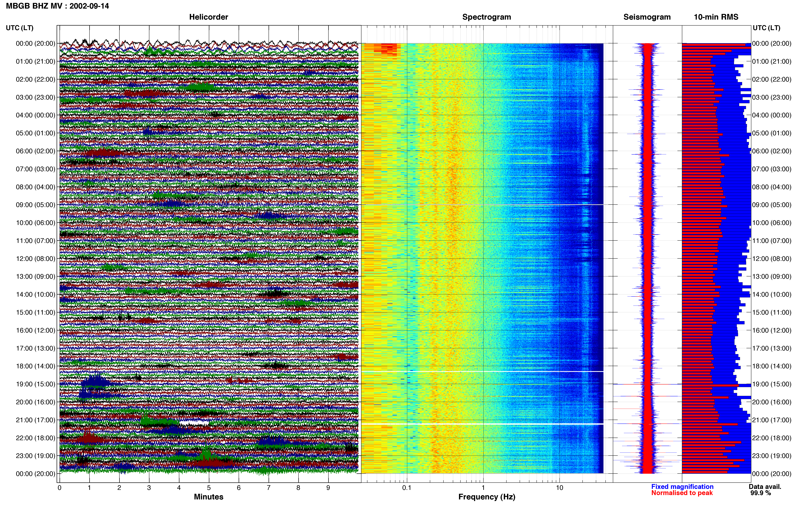Click the right '02:00 (22:00)' time label

[x=772, y=80]
